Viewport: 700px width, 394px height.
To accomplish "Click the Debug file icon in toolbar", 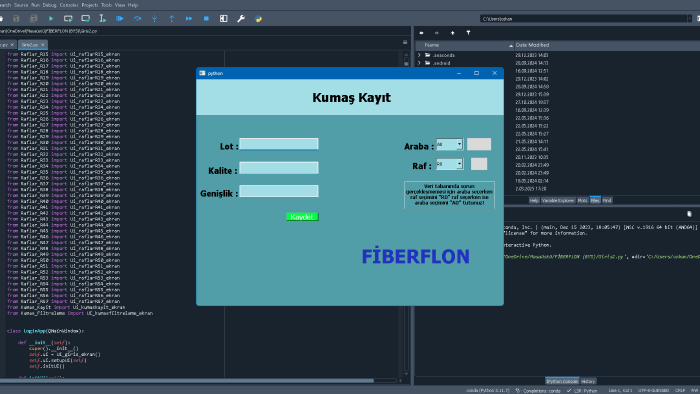I will 120,19.
